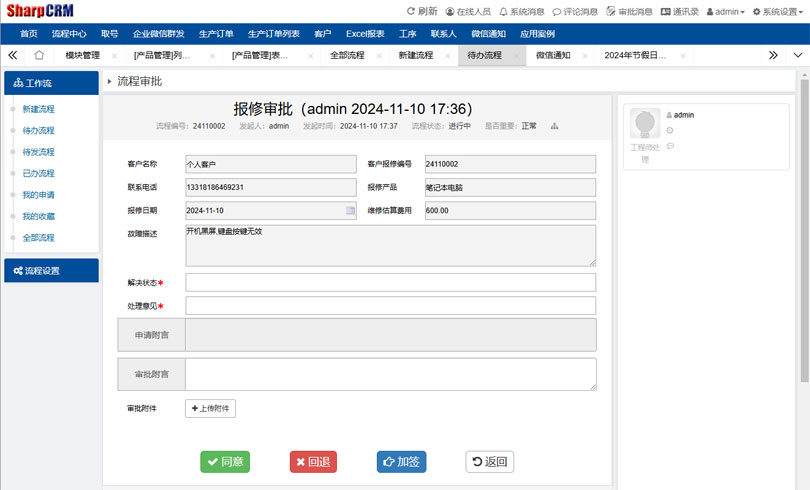
Task: Switch to 微信通知 tab
Action: [553, 55]
